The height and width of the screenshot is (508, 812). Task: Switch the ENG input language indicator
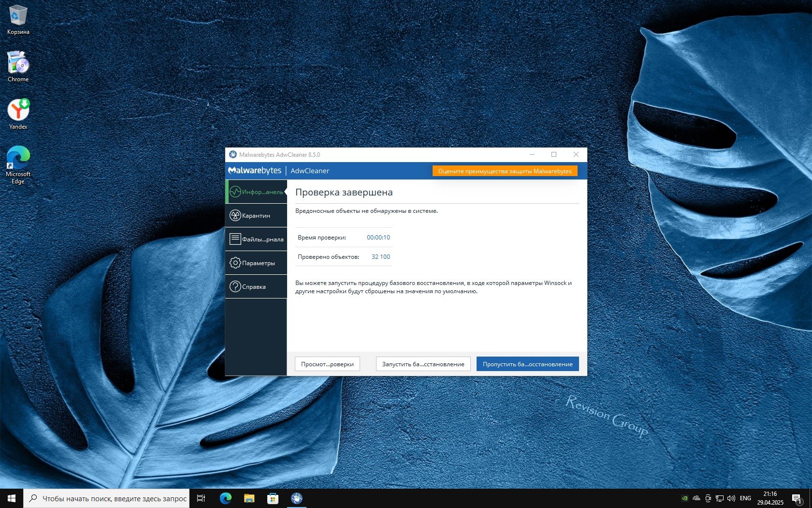click(745, 498)
